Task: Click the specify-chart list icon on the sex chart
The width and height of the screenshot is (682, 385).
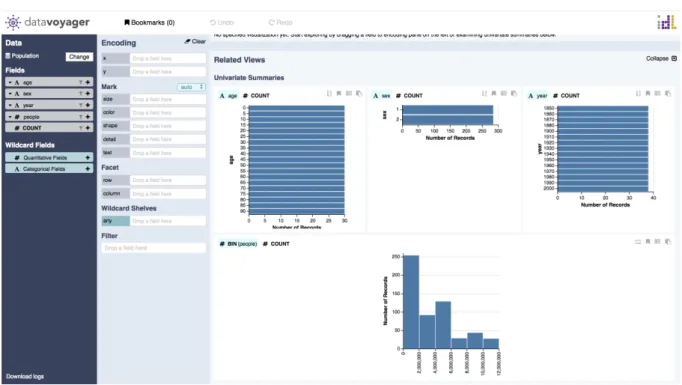Action: (504, 94)
